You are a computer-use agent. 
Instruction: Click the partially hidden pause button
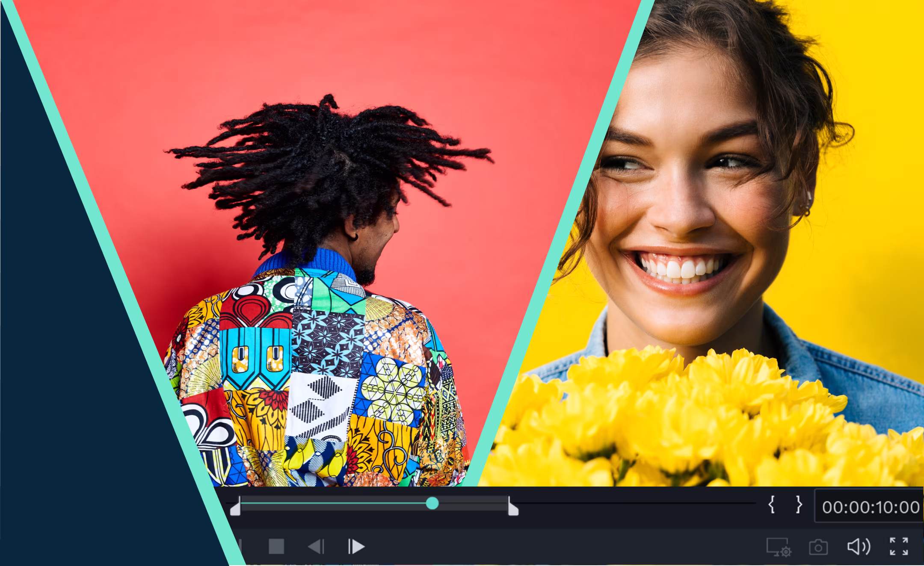pos(240,546)
